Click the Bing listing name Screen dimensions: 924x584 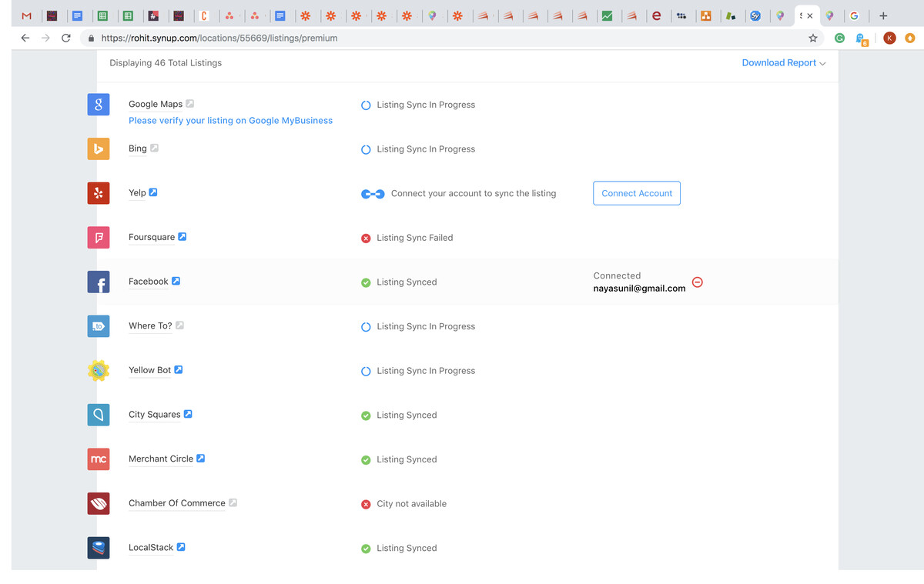(138, 149)
